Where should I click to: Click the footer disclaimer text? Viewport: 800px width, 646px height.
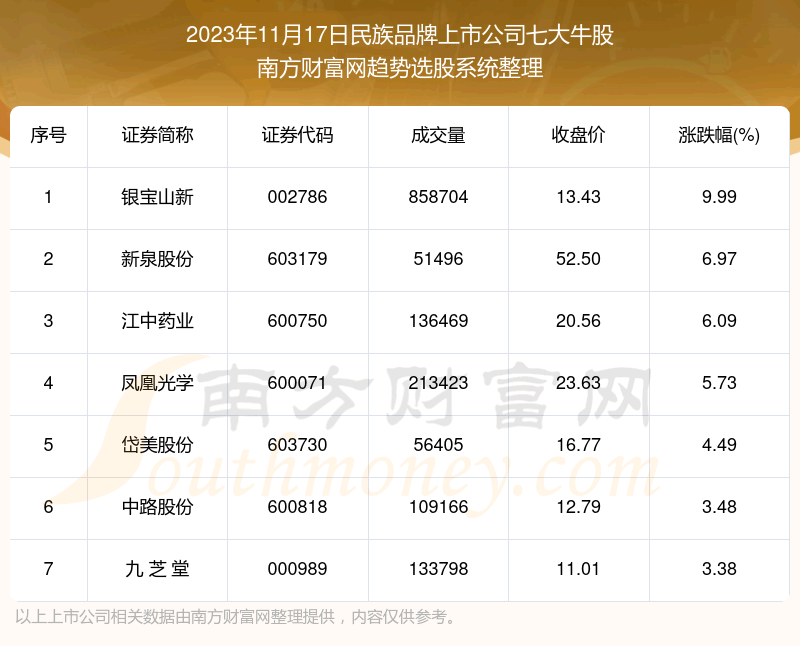[x=235, y=615]
